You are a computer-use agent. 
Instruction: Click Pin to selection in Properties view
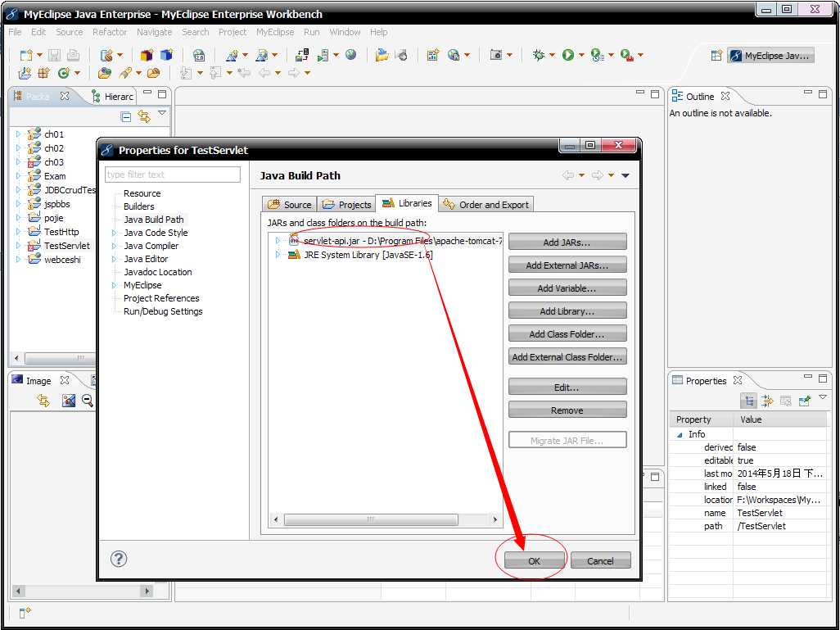[x=804, y=401]
